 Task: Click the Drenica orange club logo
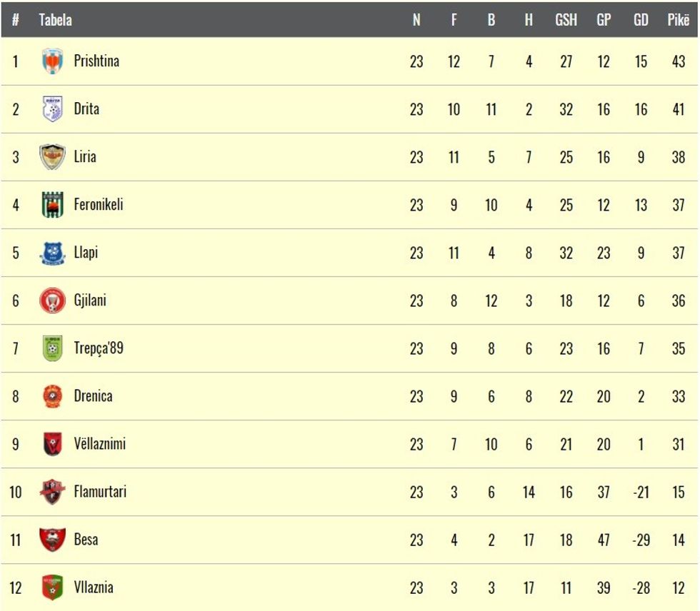tap(52, 396)
